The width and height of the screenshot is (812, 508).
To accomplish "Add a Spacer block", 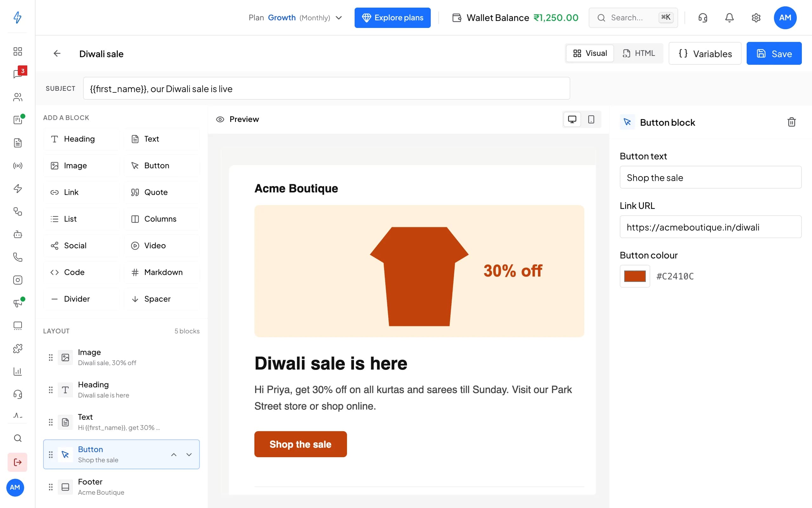I will coord(162,299).
